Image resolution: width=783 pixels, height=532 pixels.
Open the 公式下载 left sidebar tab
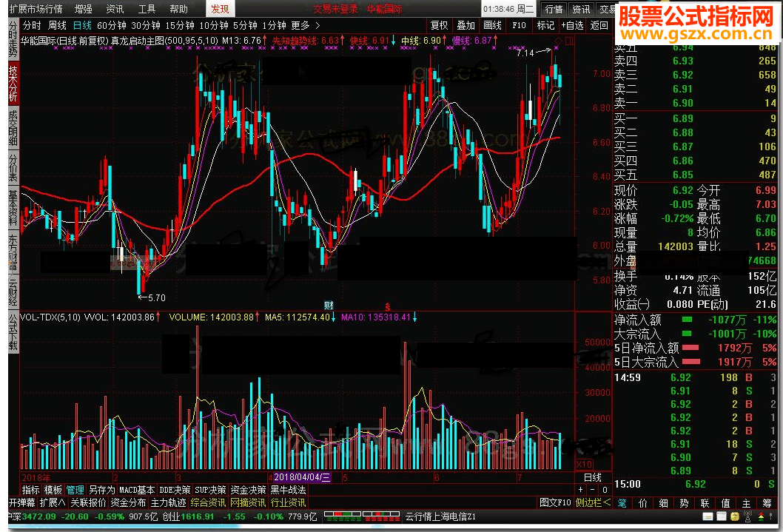[x=13, y=332]
